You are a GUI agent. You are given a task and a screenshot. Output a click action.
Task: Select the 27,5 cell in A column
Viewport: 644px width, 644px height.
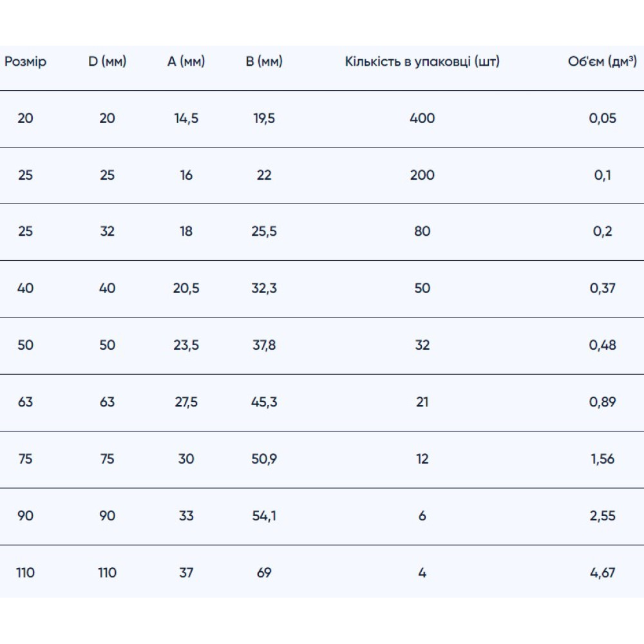[x=186, y=402]
